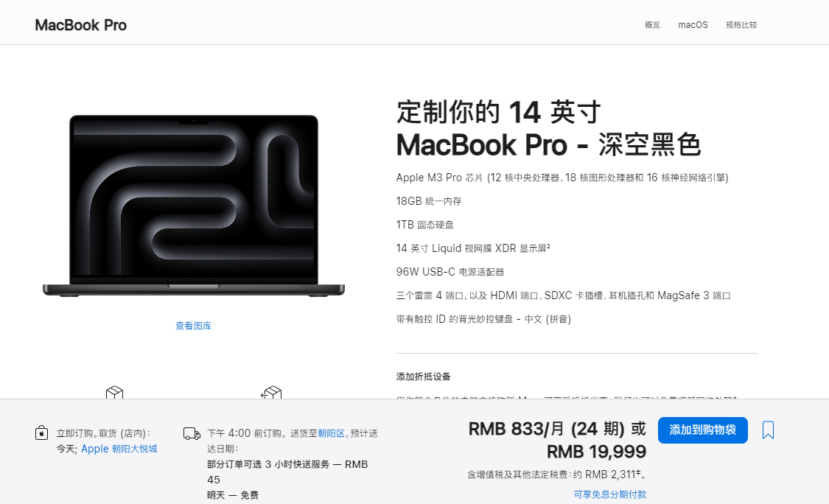Click the delivery truck icon
Screen dimensions: 829x504
192,434
